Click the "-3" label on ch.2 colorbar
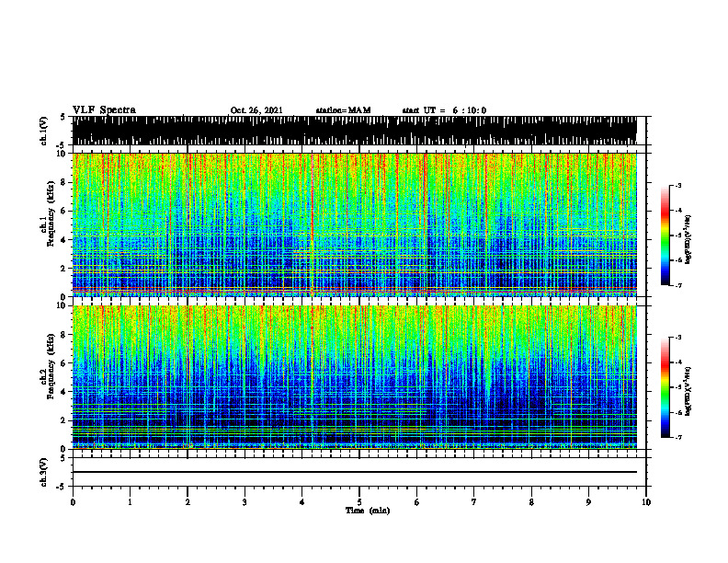This screenshot has width=728, height=563. click(677, 338)
